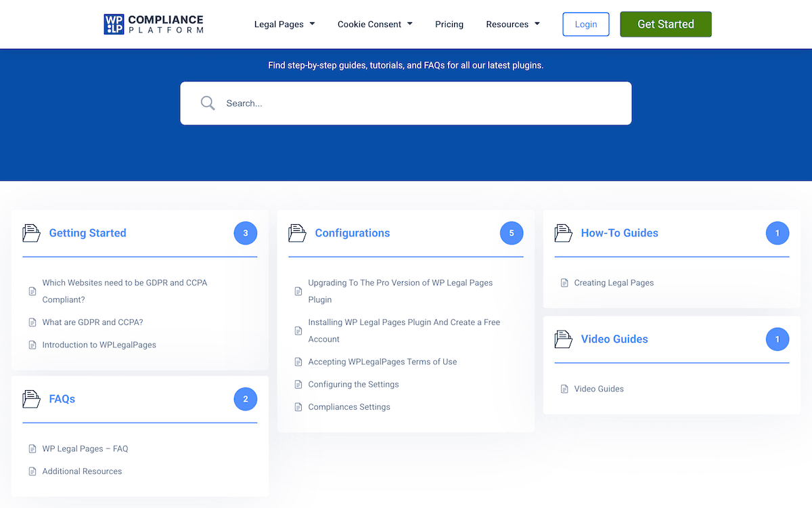Click the Getting Started count badge 3

click(x=246, y=233)
